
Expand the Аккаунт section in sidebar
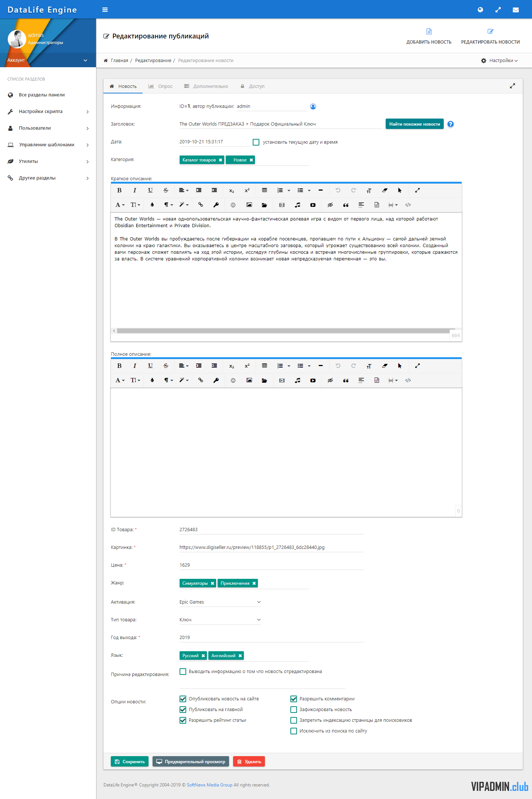pyautogui.click(x=48, y=60)
